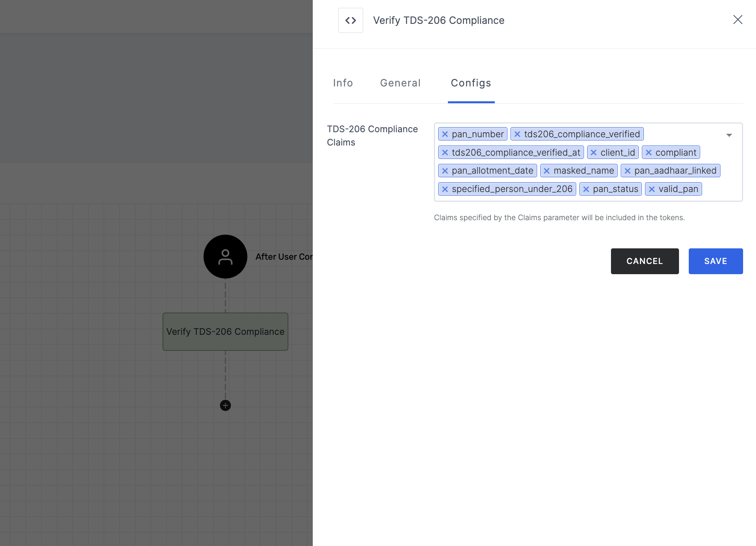Remove specified_person_under_206 claim tag
This screenshot has height=546, width=756.
tap(444, 189)
